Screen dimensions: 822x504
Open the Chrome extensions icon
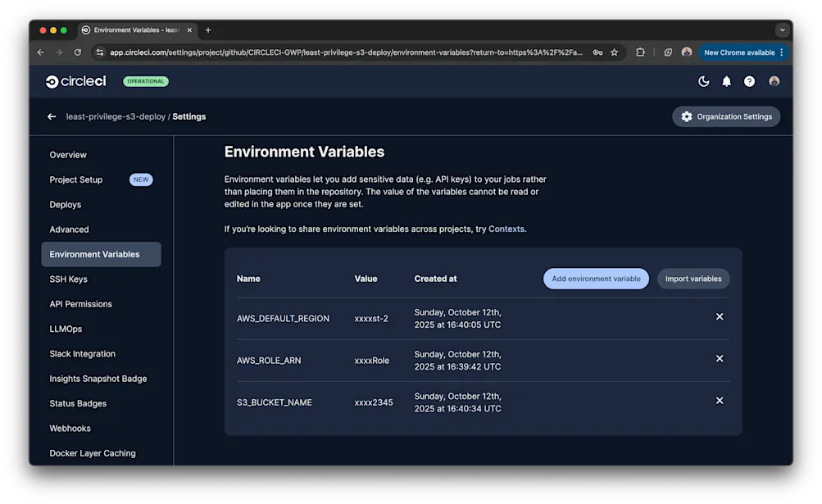pyautogui.click(x=641, y=52)
